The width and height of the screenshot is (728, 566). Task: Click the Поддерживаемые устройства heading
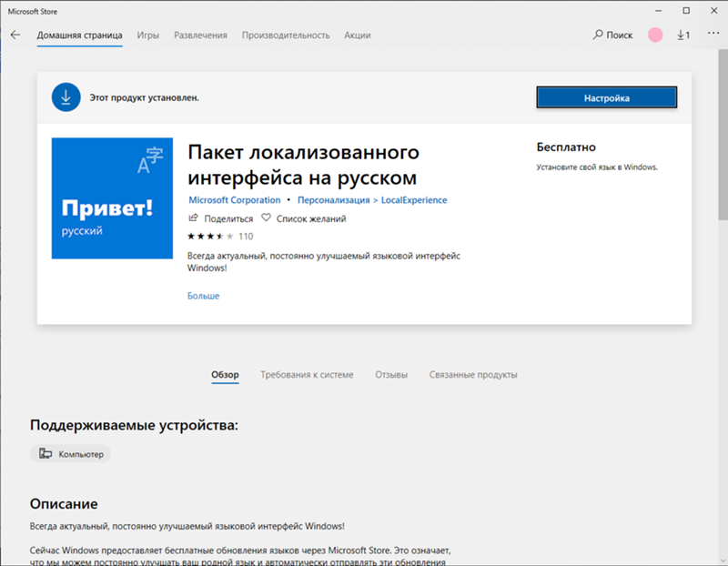point(134,425)
